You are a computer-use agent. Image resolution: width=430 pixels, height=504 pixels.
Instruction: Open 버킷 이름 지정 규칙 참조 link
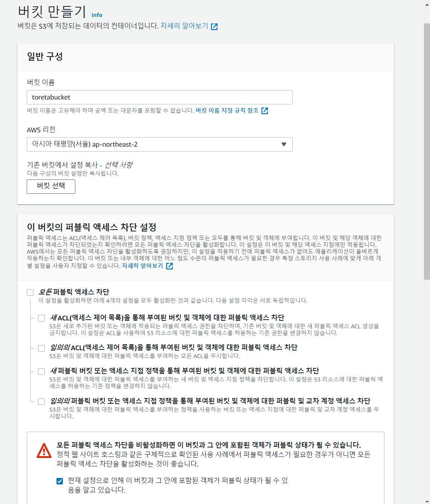tap(227, 110)
